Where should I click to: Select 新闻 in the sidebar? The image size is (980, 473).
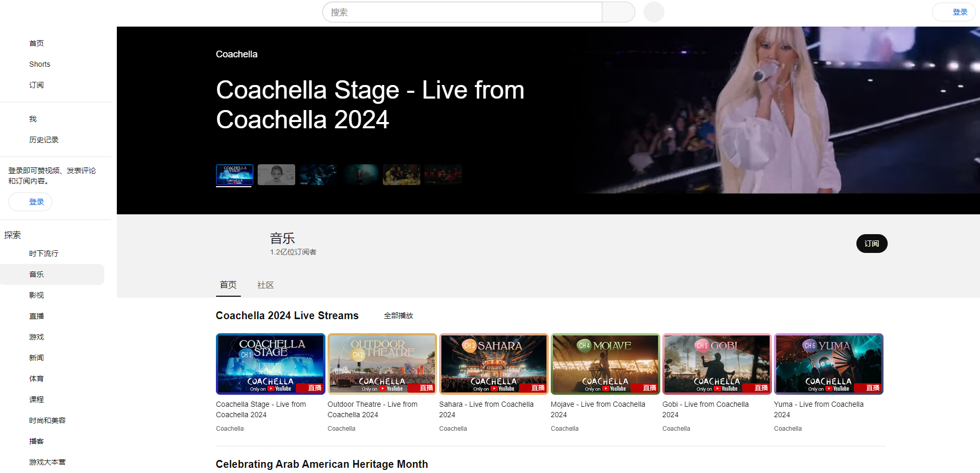click(x=52, y=358)
